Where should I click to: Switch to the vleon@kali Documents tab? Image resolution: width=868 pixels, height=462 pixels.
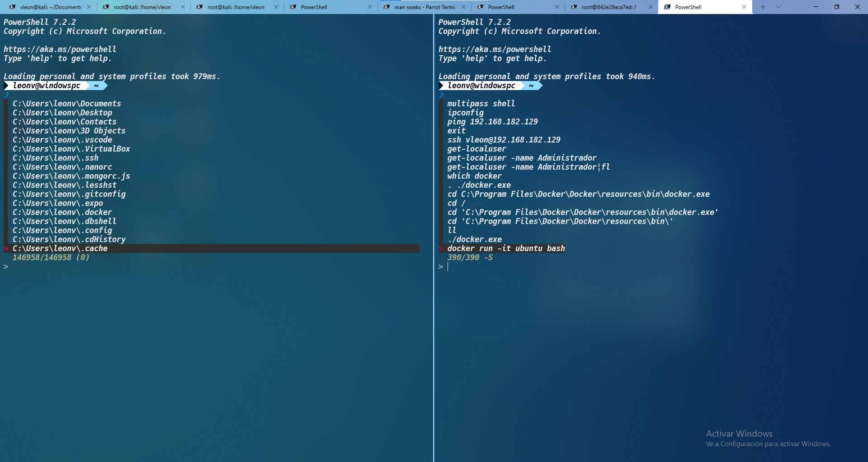[50, 7]
